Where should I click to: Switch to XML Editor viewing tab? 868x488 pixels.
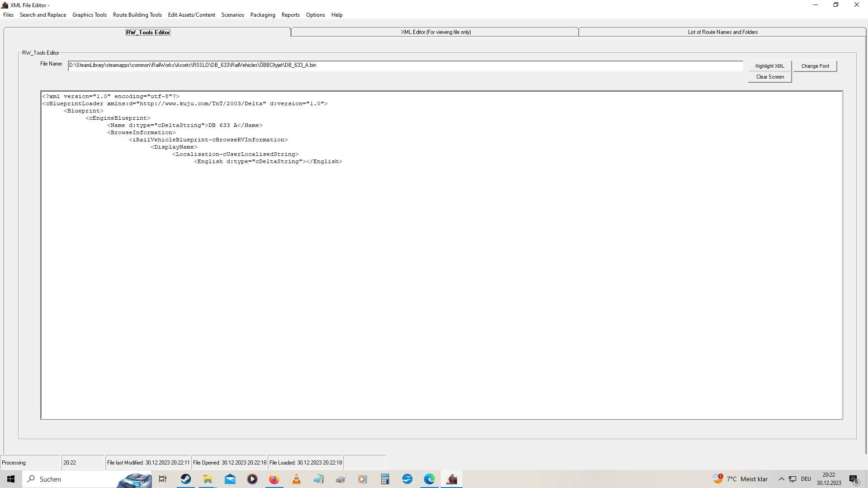435,32
